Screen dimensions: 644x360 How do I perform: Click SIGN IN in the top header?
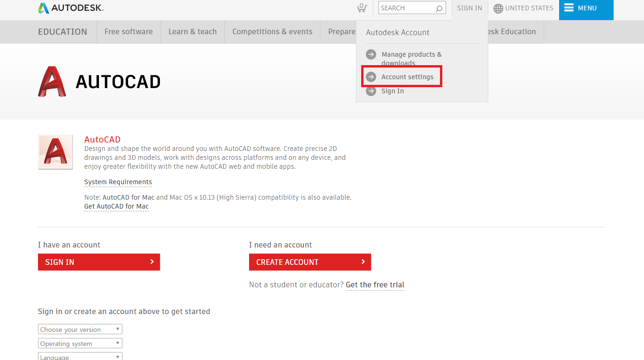coord(470,8)
